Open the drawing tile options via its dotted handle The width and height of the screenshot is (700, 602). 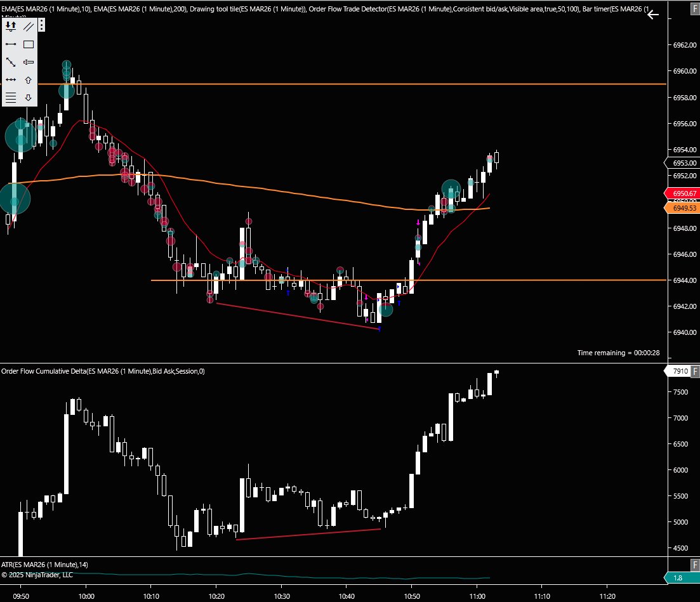(x=40, y=25)
